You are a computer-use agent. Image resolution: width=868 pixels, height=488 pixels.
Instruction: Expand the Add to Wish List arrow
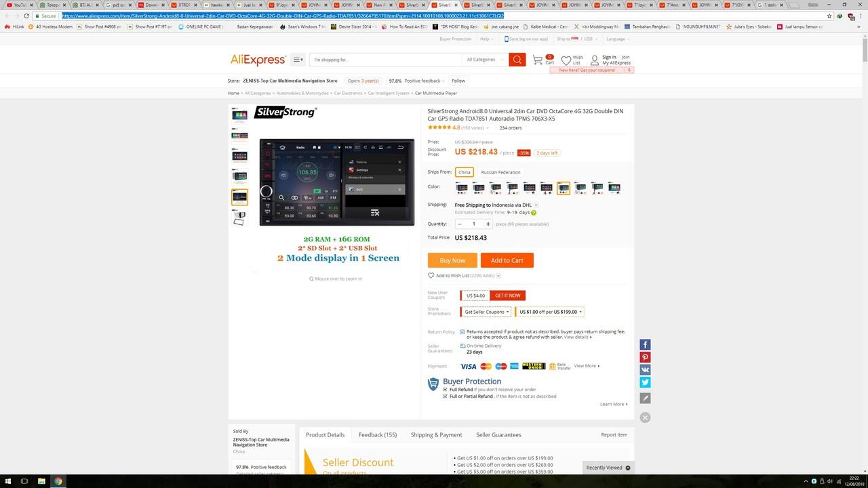498,276
